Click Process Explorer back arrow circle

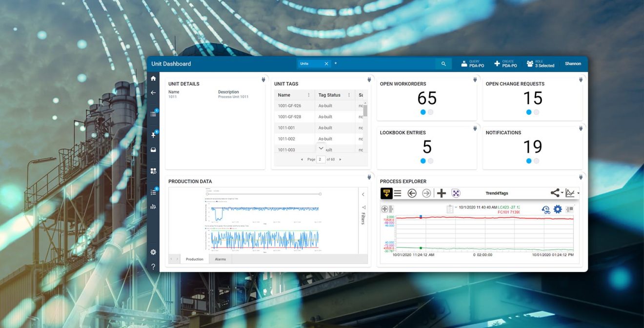(x=412, y=193)
